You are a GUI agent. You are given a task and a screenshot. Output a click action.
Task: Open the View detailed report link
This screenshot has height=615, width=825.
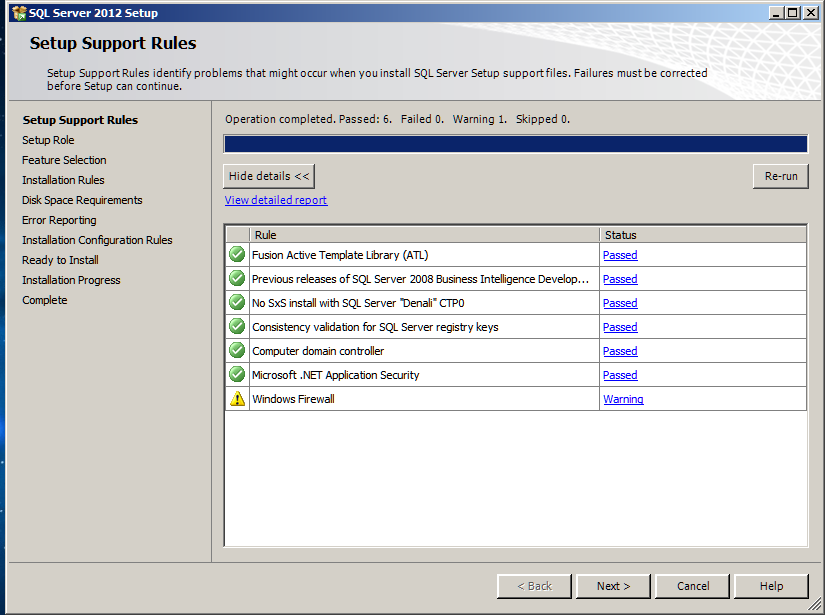tap(276, 200)
